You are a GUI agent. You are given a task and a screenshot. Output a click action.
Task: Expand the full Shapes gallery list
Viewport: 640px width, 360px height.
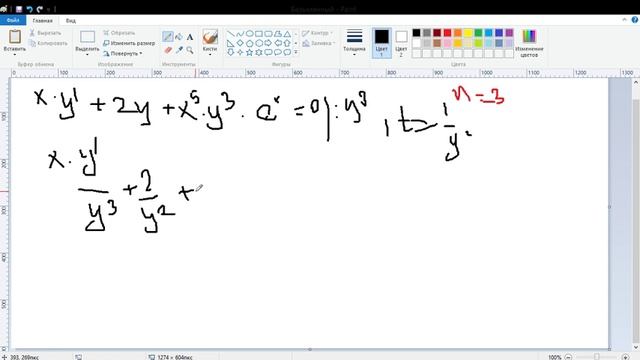click(x=296, y=52)
